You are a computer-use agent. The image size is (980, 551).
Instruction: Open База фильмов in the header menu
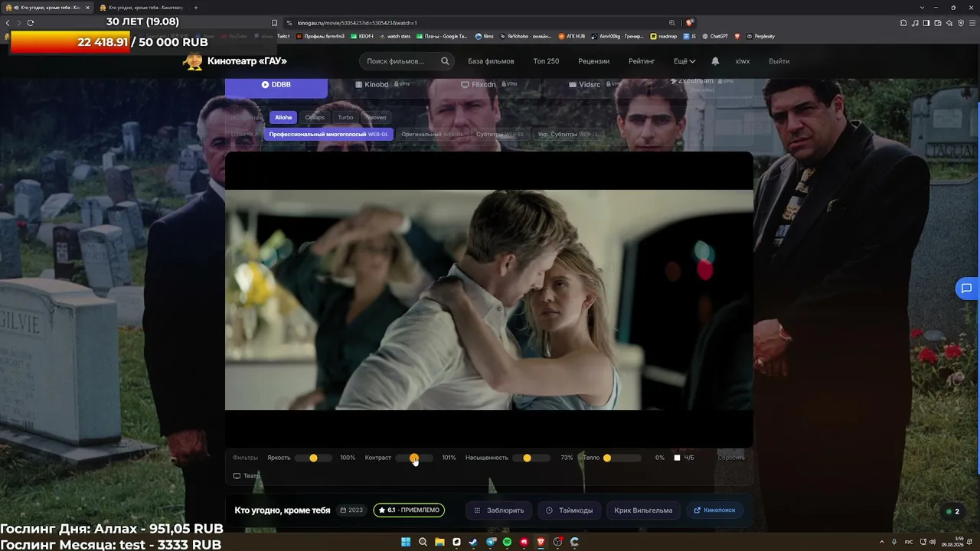click(491, 61)
